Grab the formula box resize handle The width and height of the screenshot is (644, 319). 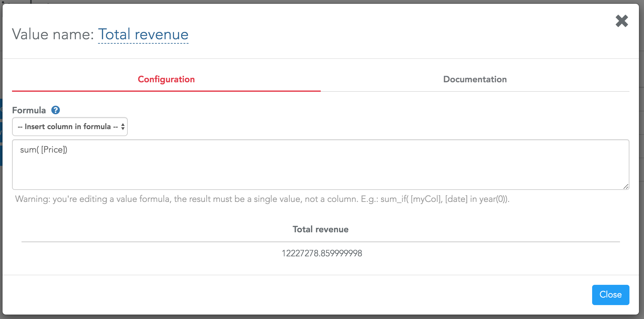[626, 186]
